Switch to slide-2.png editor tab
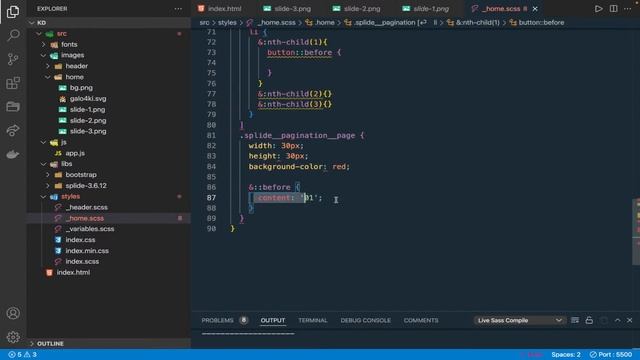 357,9
